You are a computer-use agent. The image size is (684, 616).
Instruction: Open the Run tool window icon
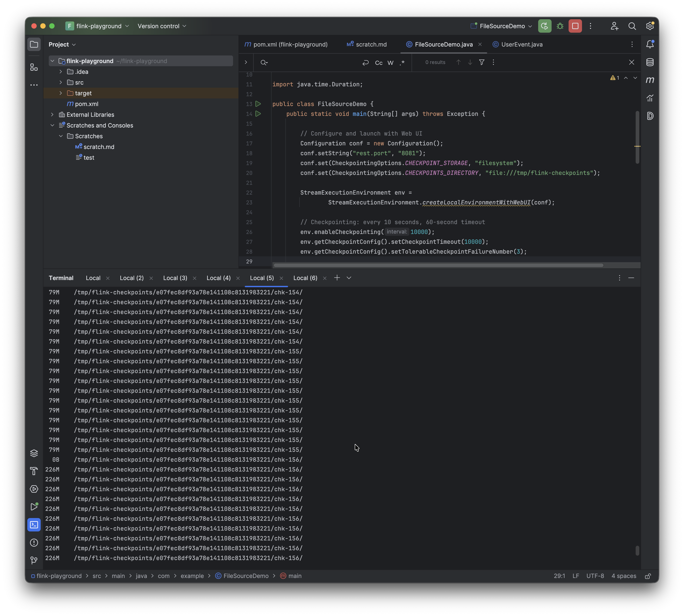tap(34, 507)
